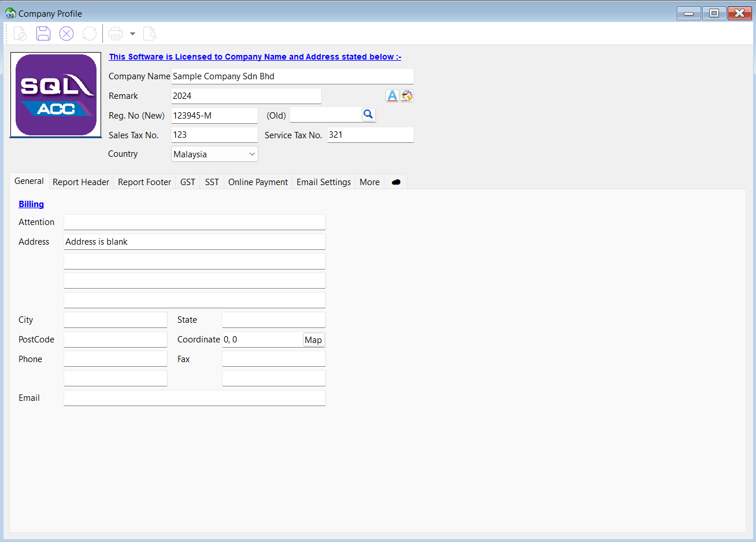
Task: Click the Print Preview toolbar icon
Action: coord(150,34)
